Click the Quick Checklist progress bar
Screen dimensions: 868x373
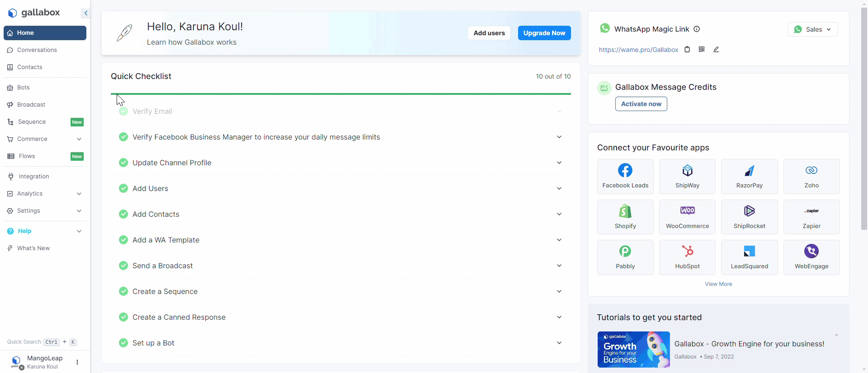tap(341, 94)
